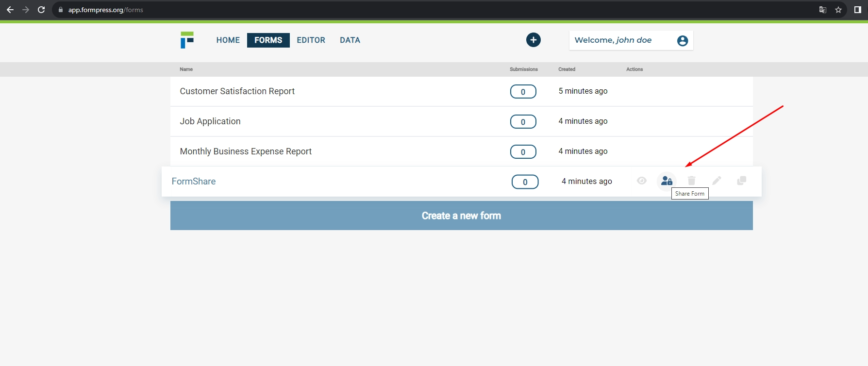This screenshot has height=366, width=868.
Task: Click submissions count for Job Application
Action: [x=523, y=122]
